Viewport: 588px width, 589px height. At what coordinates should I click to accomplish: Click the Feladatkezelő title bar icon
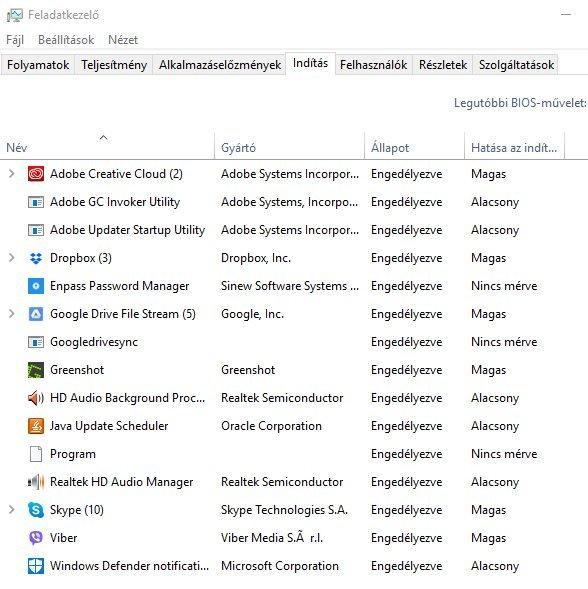(14, 15)
